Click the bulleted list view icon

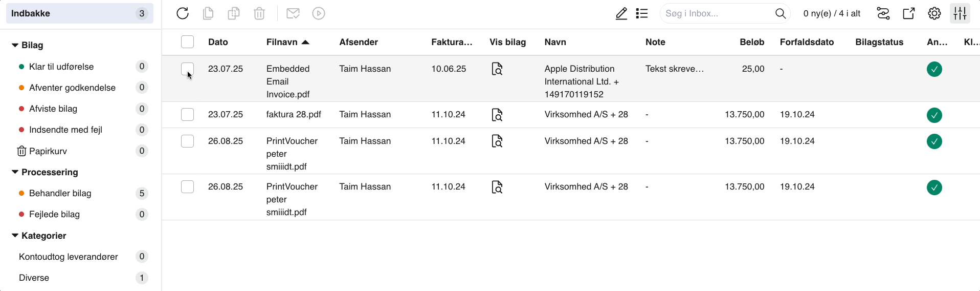[642, 13]
